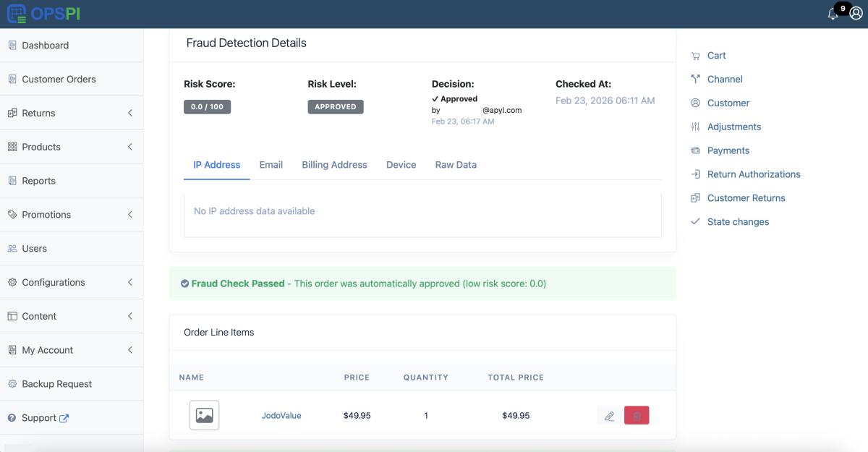The image size is (868, 452).
Task: Click the Adjustments sliders icon
Action: (x=695, y=127)
